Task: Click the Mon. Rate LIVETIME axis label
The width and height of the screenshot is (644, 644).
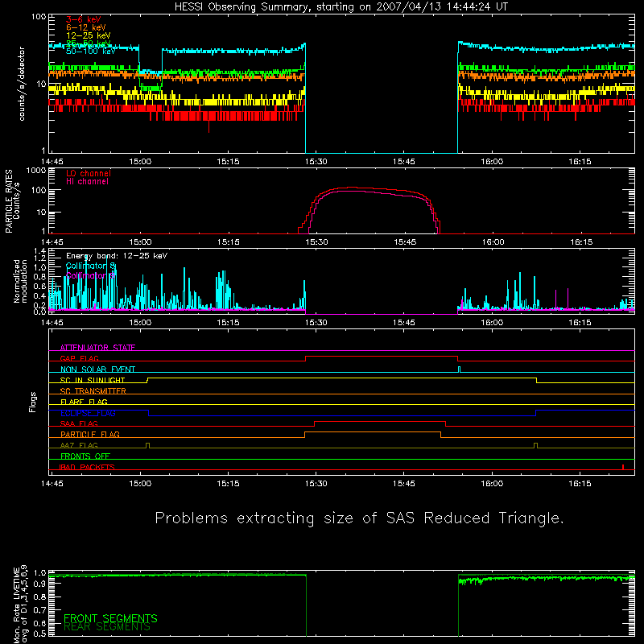Action: coord(20,604)
